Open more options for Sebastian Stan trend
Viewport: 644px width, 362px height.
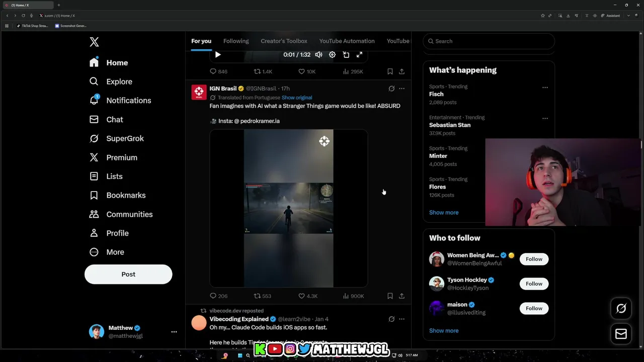pos(545,119)
